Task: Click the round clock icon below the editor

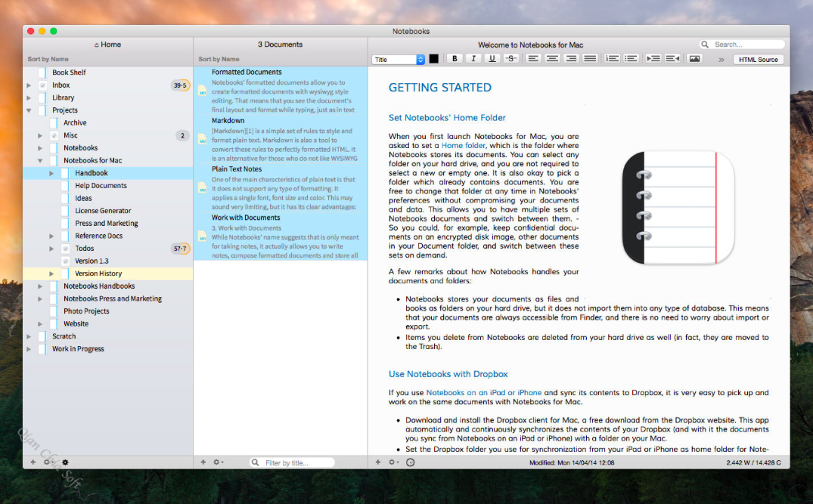Action: 411,462
